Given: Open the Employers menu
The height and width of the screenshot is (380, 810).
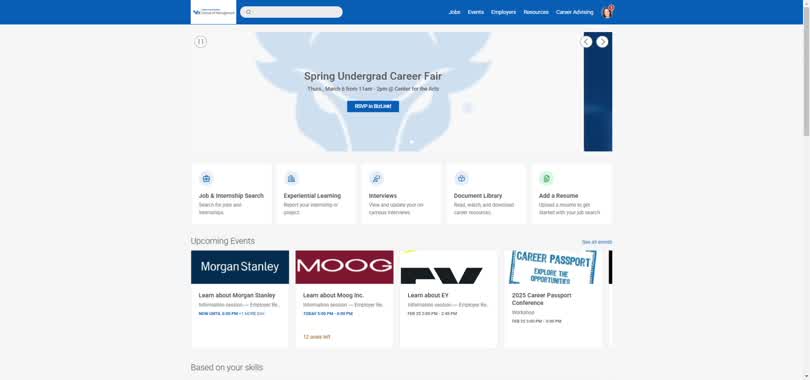Looking at the screenshot, I should 503,12.
